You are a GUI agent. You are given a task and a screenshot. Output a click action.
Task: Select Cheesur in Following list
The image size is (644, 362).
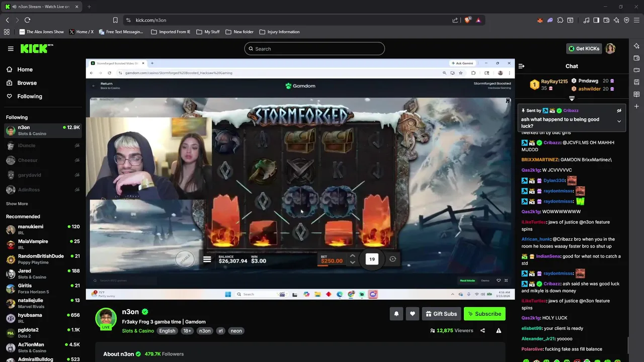click(43, 160)
